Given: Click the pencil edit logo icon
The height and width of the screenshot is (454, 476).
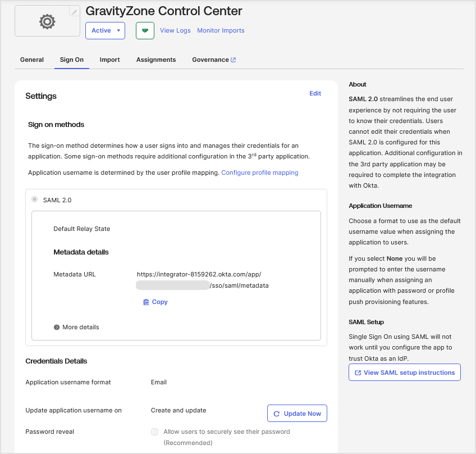Looking at the screenshot, I should coord(74,12).
